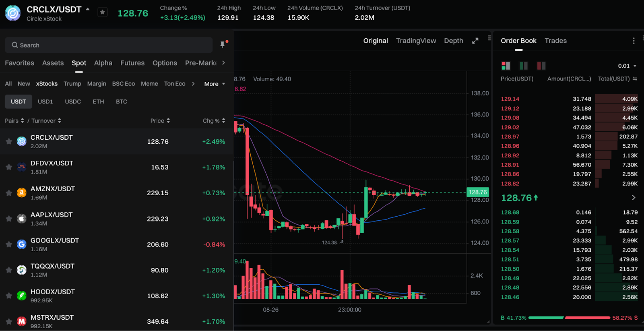
Task: Show buy orders only view
Action: point(524,66)
